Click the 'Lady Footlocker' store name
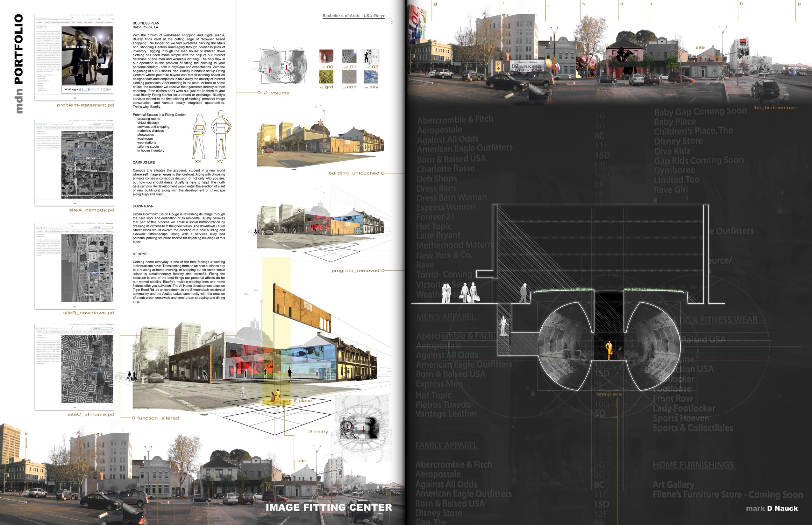 (684, 409)
